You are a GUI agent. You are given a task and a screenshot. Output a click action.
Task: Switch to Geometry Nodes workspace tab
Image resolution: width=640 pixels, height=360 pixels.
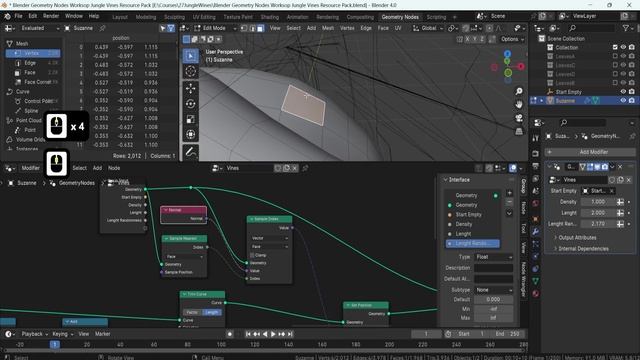(x=400, y=17)
